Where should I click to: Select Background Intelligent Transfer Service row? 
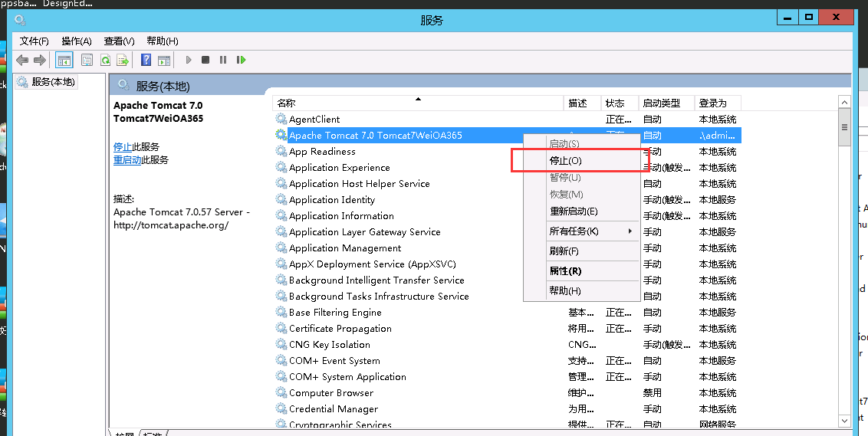click(x=507, y=280)
